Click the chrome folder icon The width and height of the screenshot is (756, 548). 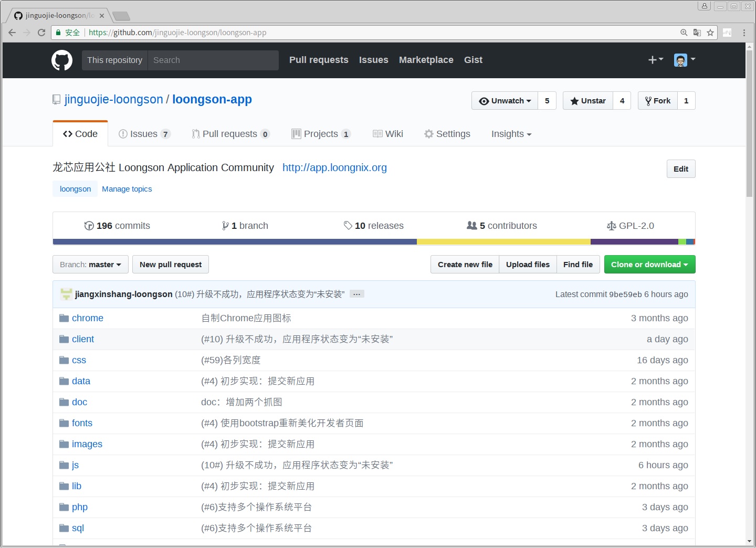click(64, 318)
